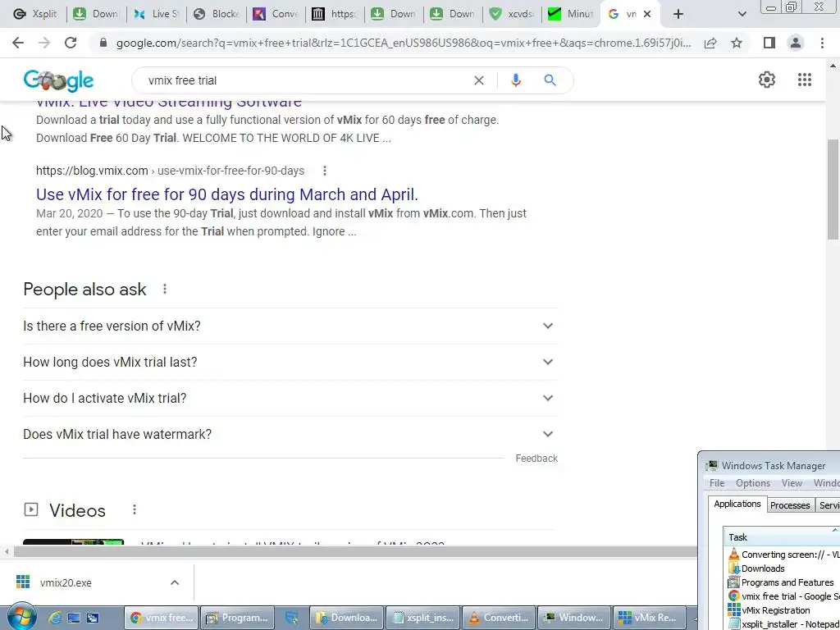
Task: Click the horizontal page scrollbar
Action: 356,551
